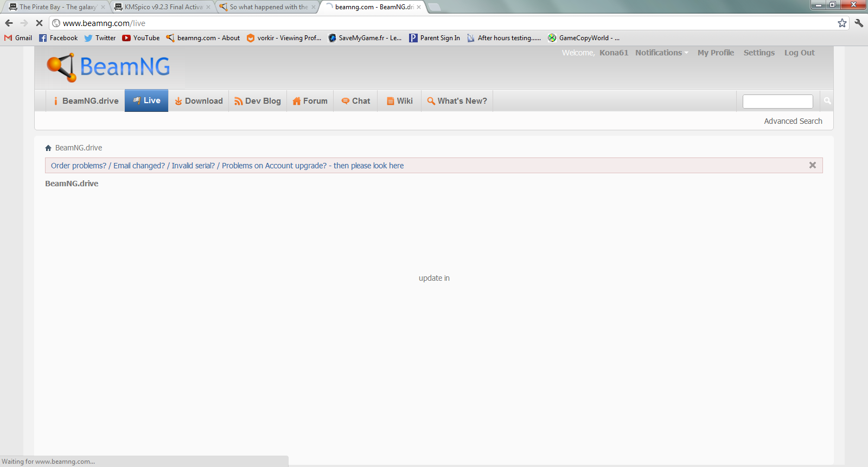Bookmark this page with the star icon
The height and width of the screenshot is (467, 868).
(x=842, y=23)
